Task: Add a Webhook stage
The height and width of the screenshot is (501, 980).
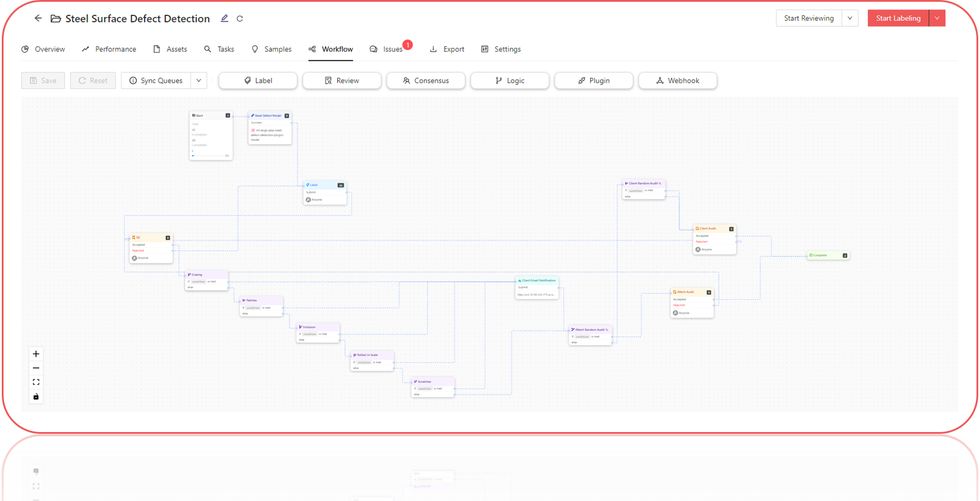Action: click(678, 81)
